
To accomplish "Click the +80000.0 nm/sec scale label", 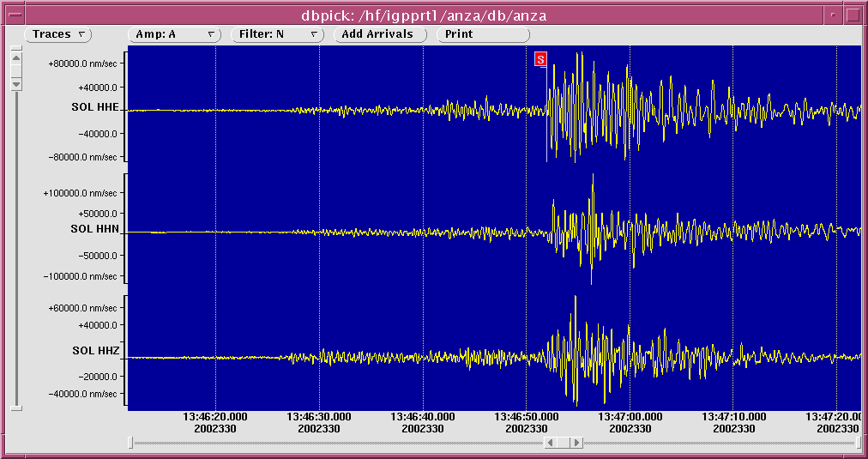I will [82, 63].
